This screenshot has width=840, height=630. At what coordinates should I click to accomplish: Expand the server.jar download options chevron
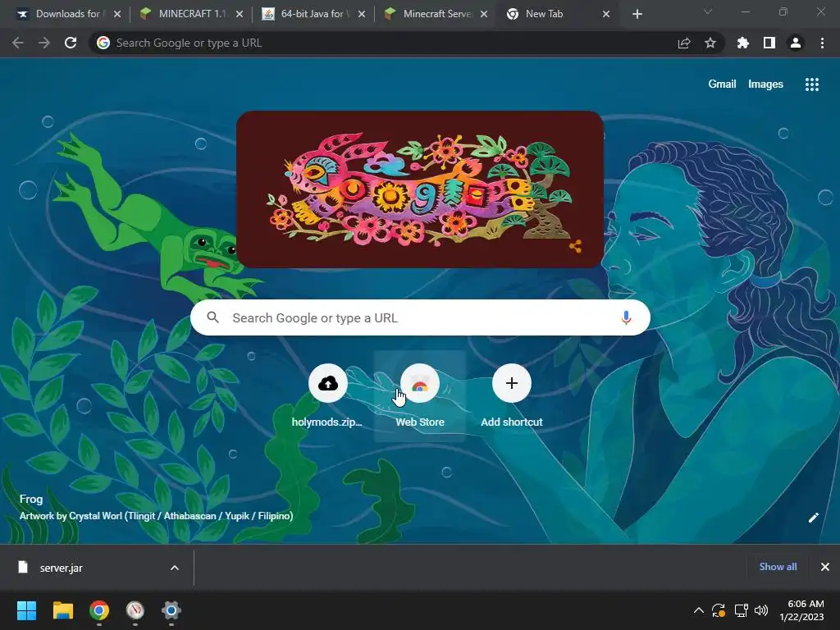(175, 568)
